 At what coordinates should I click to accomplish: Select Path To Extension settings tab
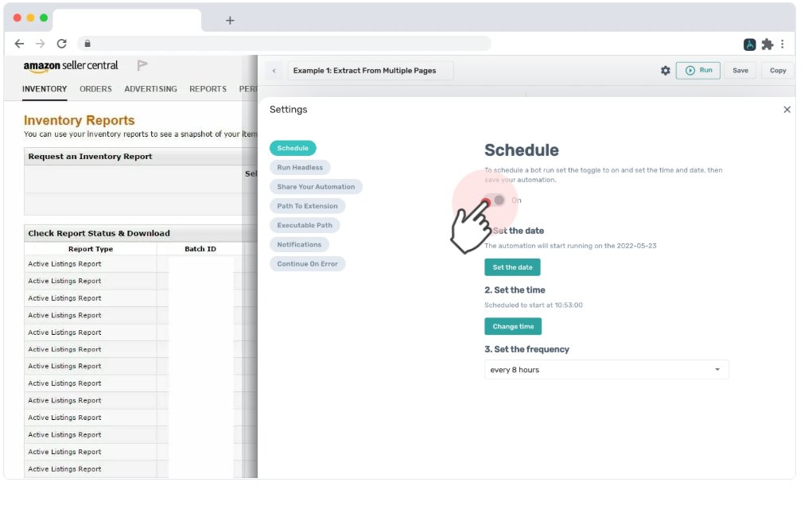point(307,206)
